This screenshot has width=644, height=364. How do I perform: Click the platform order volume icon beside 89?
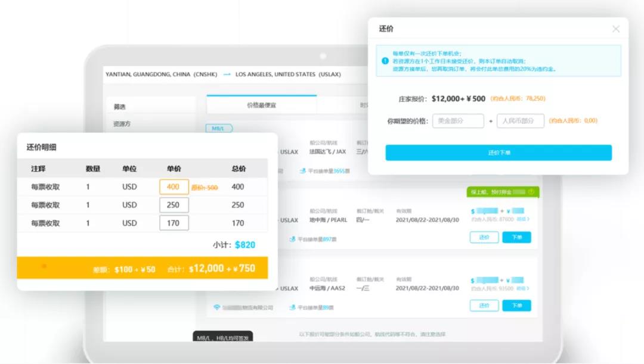coord(292,307)
